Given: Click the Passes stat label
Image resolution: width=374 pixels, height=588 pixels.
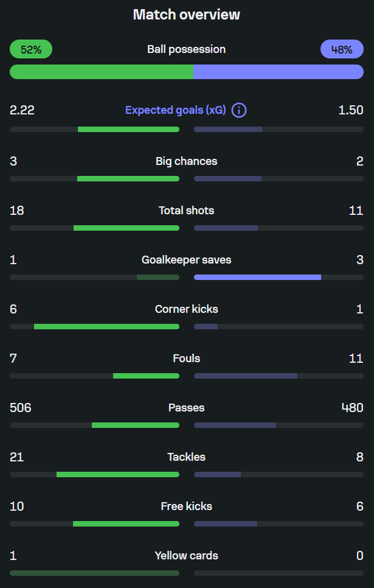Looking at the screenshot, I should click(x=186, y=408).
